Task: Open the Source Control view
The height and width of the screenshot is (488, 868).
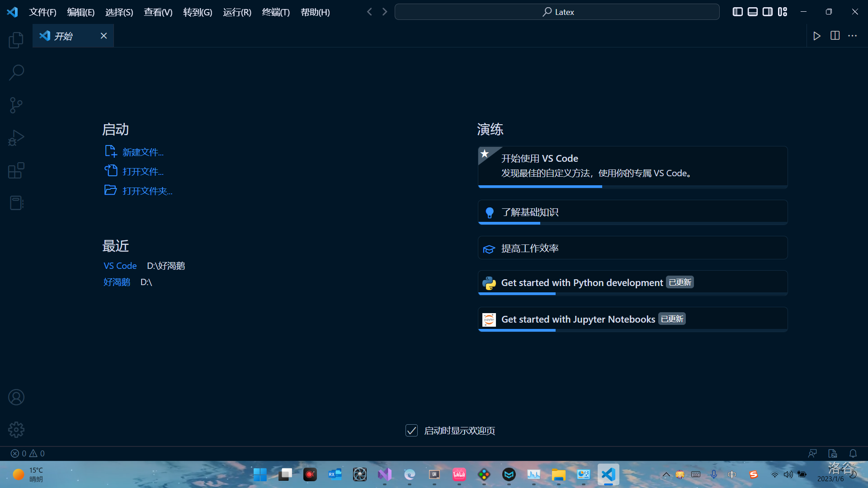Action: pos(16,105)
